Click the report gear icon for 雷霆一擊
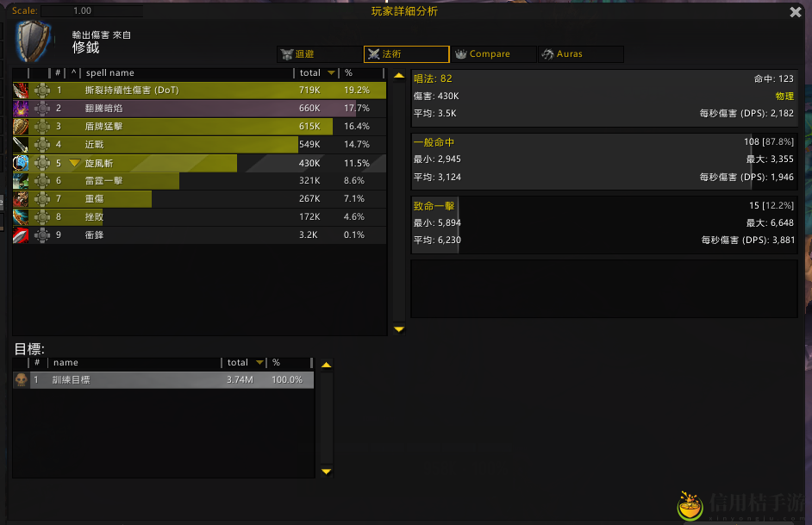Screen dimensions: 812x525 coord(42,181)
